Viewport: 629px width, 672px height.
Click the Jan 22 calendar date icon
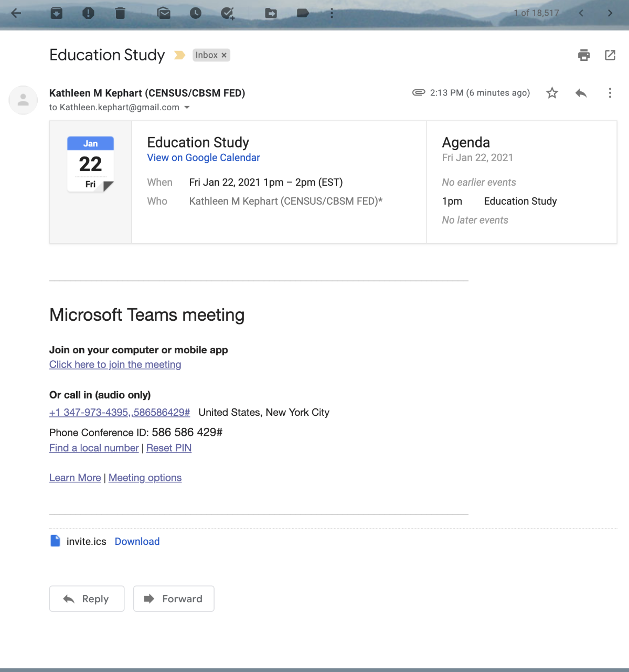click(90, 165)
